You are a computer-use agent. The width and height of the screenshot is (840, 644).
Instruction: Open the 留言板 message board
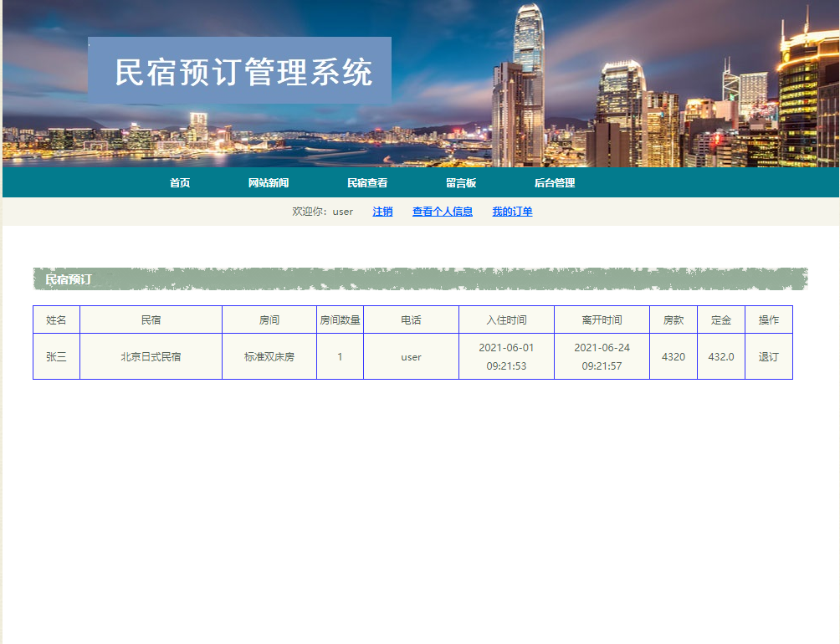point(461,182)
